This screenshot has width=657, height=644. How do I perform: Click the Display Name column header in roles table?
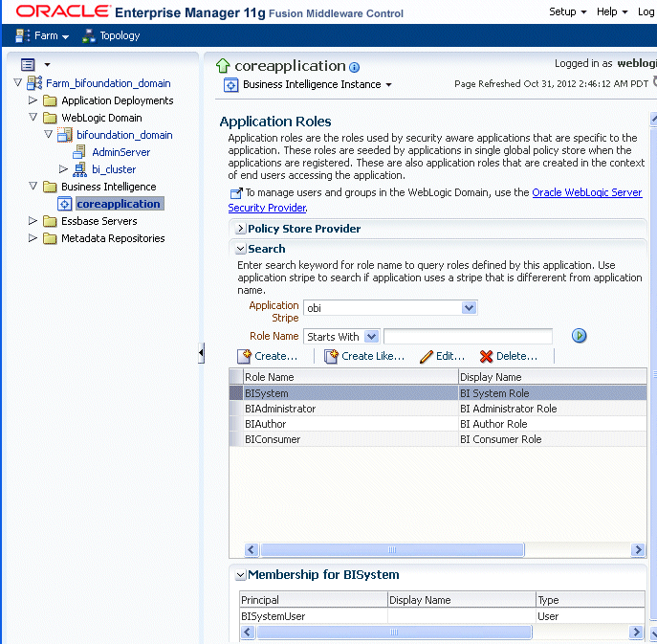552,376
